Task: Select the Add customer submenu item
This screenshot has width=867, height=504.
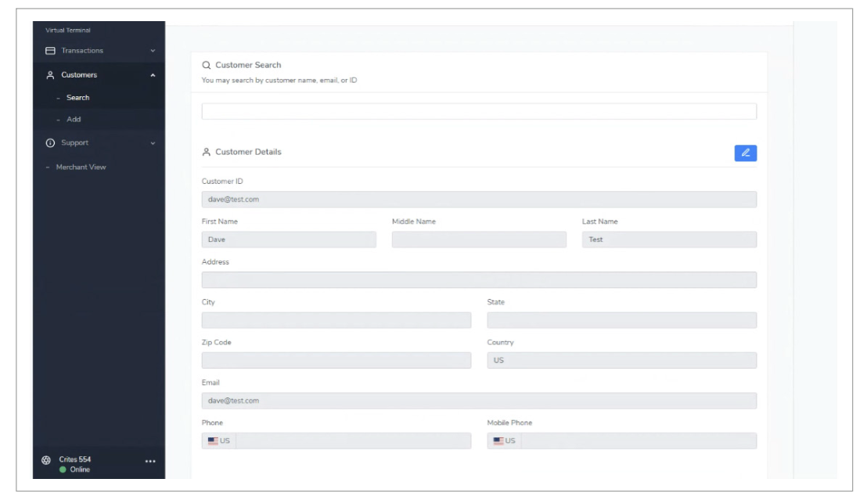Action: (x=74, y=120)
